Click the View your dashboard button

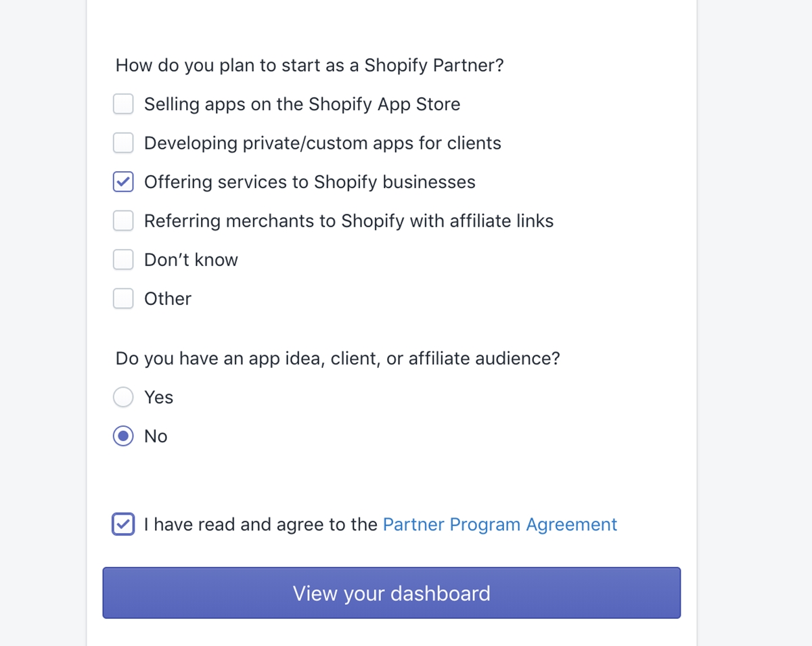click(392, 593)
